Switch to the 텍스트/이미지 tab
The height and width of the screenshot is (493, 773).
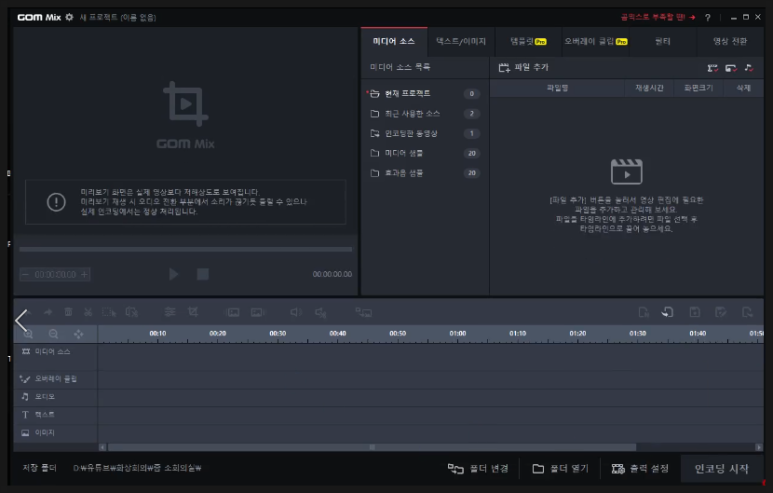461,41
